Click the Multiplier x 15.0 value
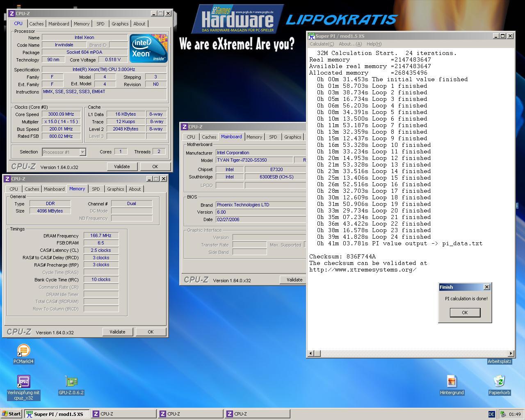 61,122
